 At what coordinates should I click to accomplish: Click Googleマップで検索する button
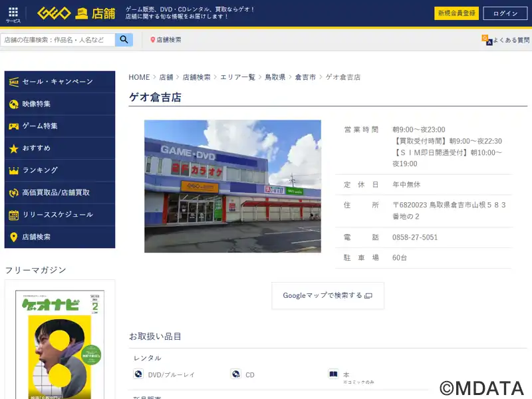pos(328,295)
